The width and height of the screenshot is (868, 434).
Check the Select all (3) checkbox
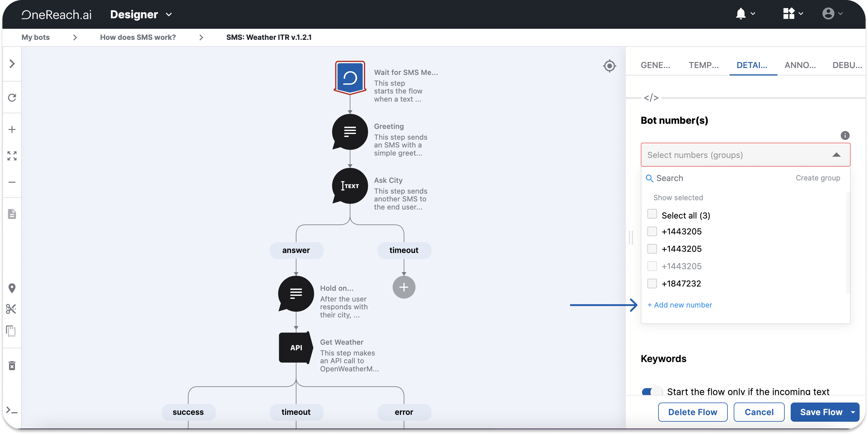pyautogui.click(x=652, y=214)
